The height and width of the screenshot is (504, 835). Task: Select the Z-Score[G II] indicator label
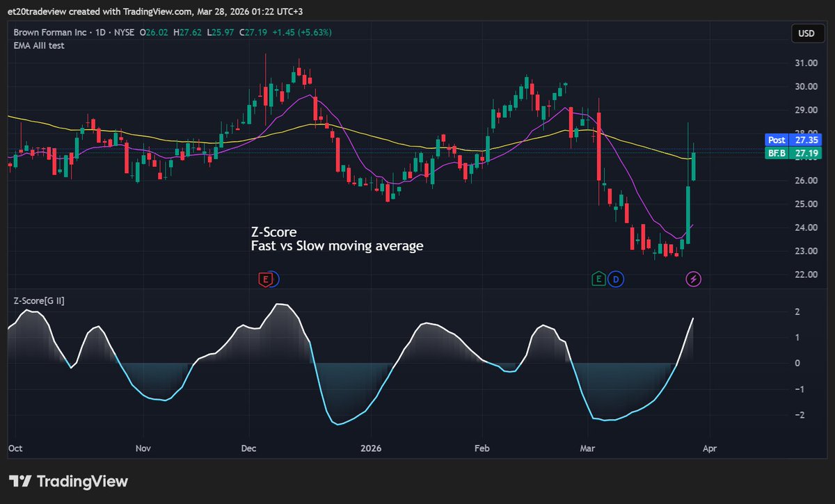[40, 300]
